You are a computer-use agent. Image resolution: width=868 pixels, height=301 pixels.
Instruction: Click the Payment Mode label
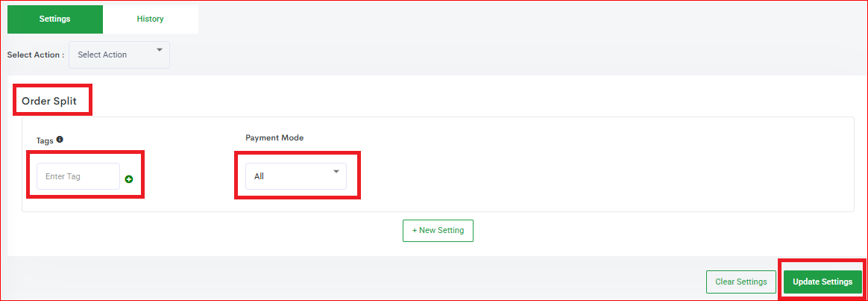(x=274, y=137)
